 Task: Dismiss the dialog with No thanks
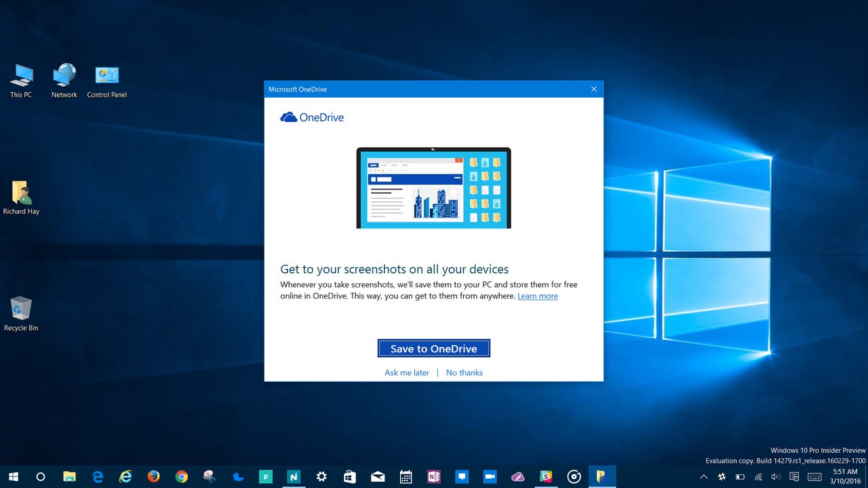[x=464, y=372]
